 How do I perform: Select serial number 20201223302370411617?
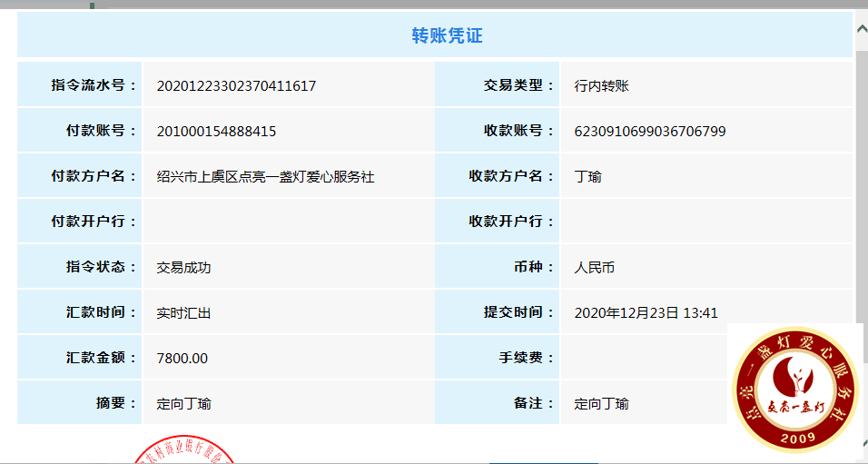(x=236, y=86)
